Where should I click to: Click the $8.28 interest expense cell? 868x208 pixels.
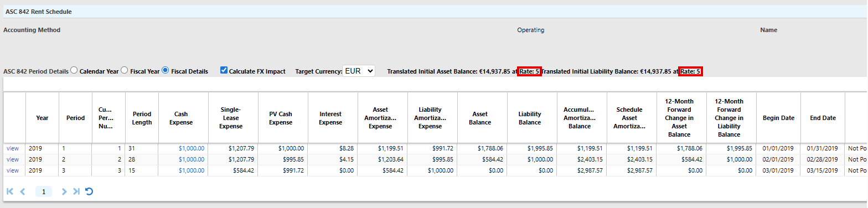point(333,148)
